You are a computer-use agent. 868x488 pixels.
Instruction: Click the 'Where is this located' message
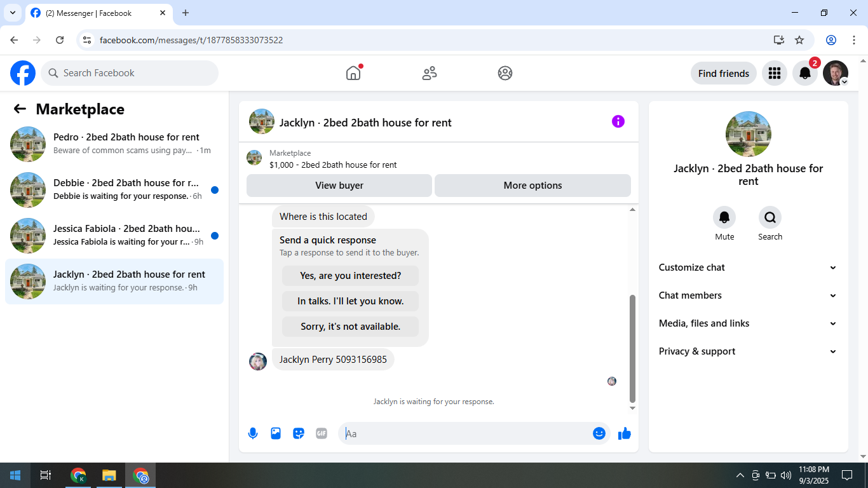pos(323,217)
